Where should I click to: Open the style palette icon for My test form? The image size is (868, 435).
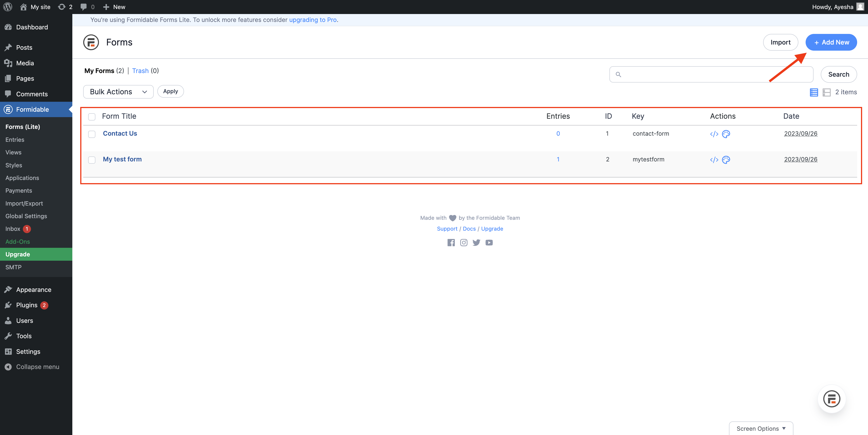[x=726, y=160]
